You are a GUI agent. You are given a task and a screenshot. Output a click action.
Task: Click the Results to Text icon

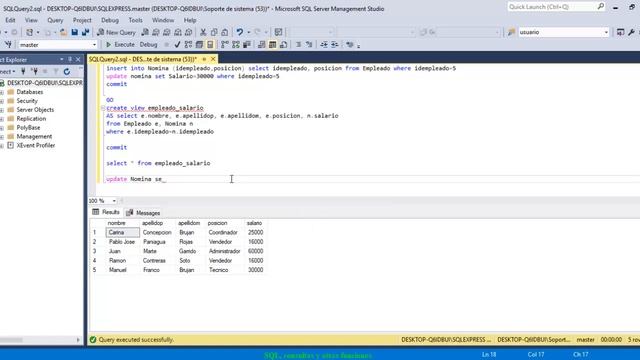[262, 44]
